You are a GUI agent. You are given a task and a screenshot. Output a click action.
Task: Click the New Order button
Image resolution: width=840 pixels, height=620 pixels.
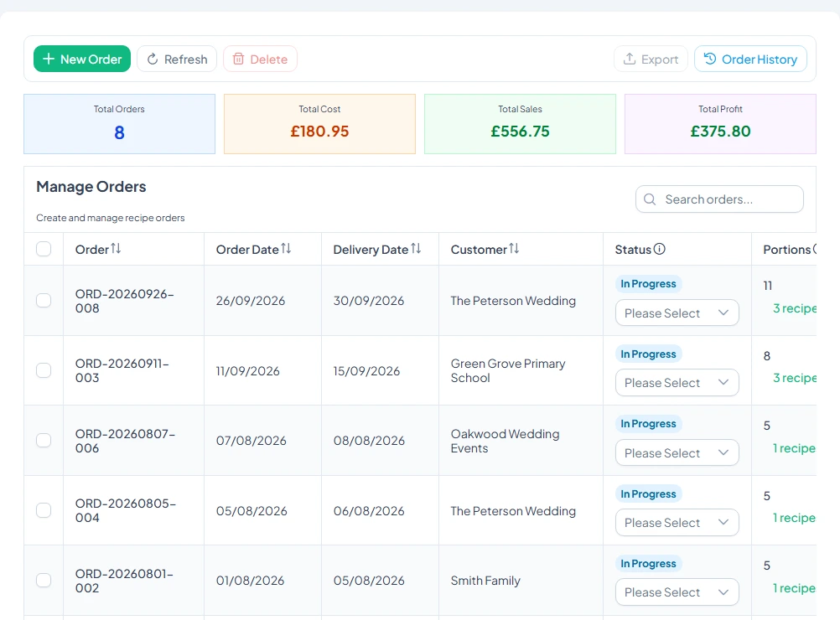tap(82, 59)
